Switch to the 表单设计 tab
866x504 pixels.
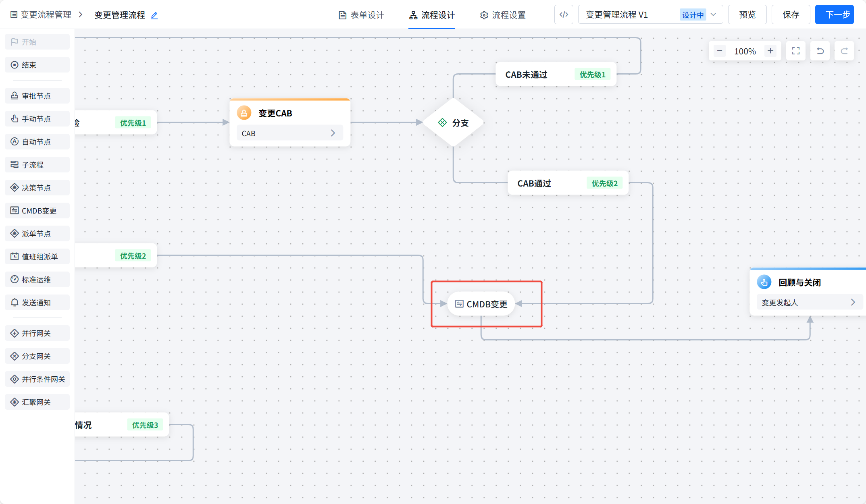(x=361, y=15)
